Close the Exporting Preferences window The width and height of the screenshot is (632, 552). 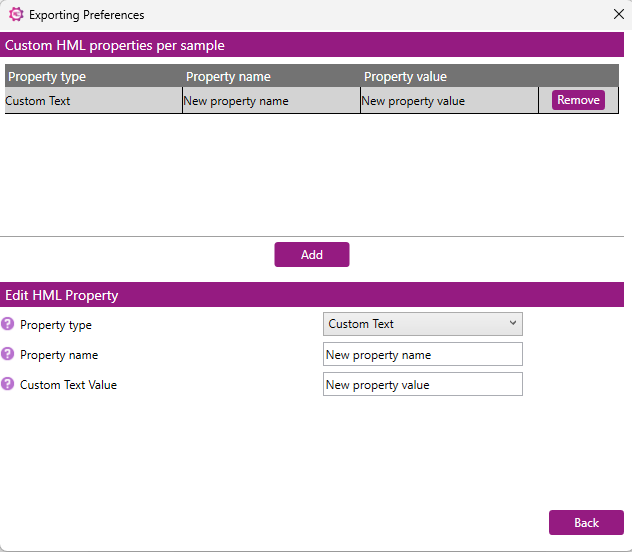(619, 15)
